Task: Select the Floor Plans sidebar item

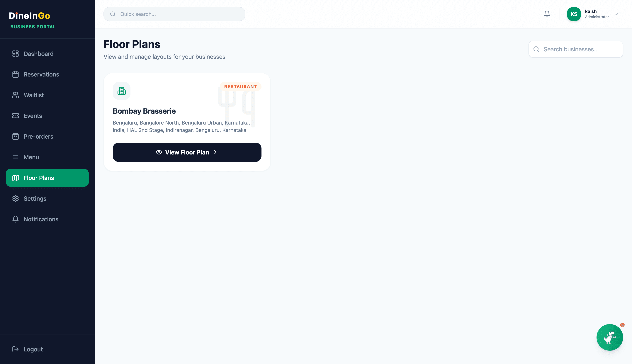Action: 39,178
